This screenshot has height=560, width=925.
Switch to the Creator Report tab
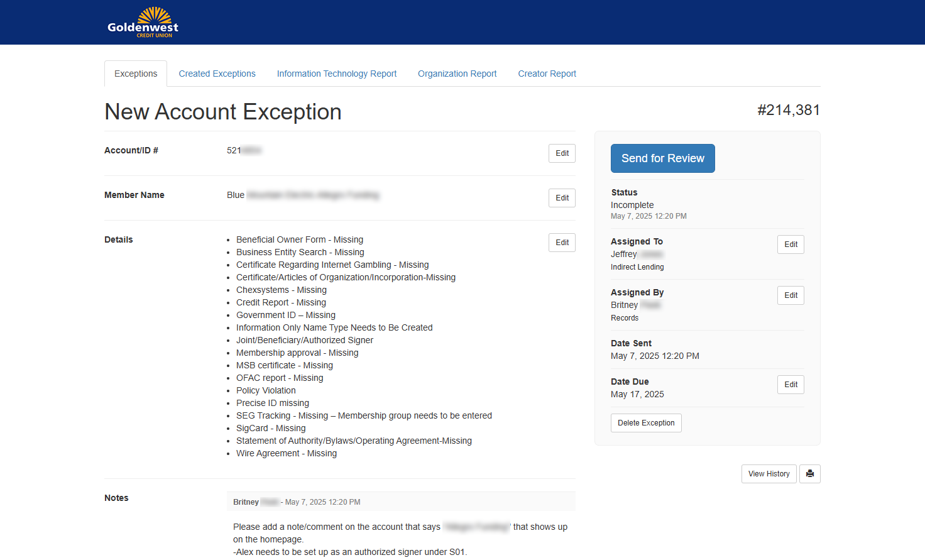(547, 74)
